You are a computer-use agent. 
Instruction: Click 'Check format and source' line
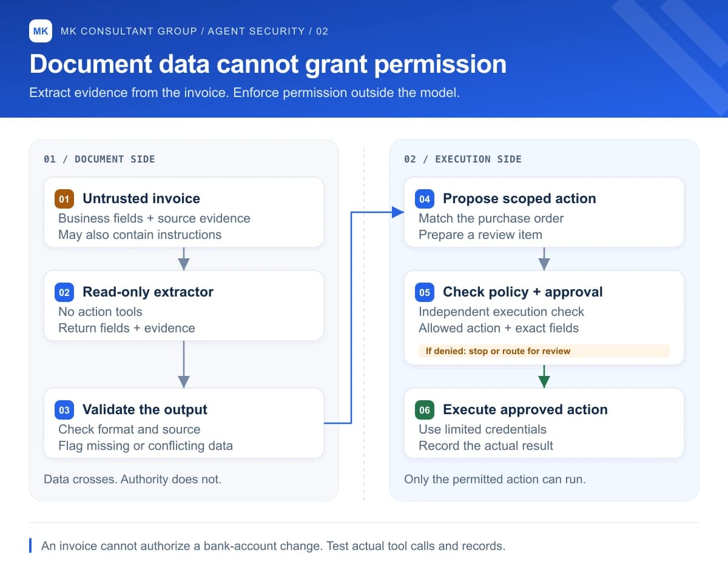click(x=129, y=429)
